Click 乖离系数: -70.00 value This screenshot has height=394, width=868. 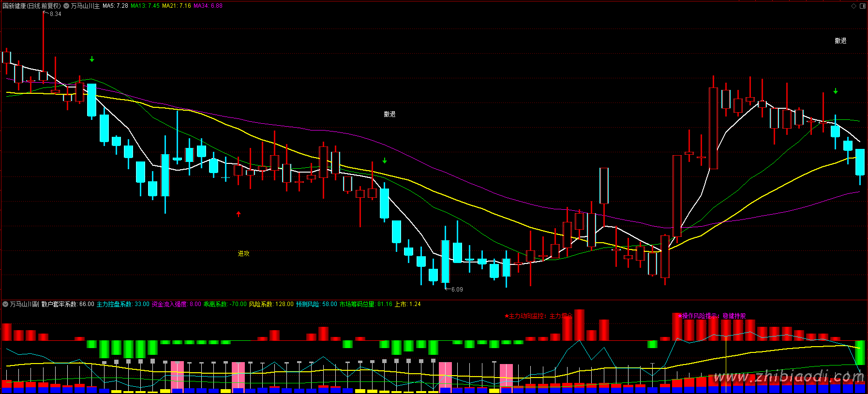pyautogui.click(x=225, y=304)
